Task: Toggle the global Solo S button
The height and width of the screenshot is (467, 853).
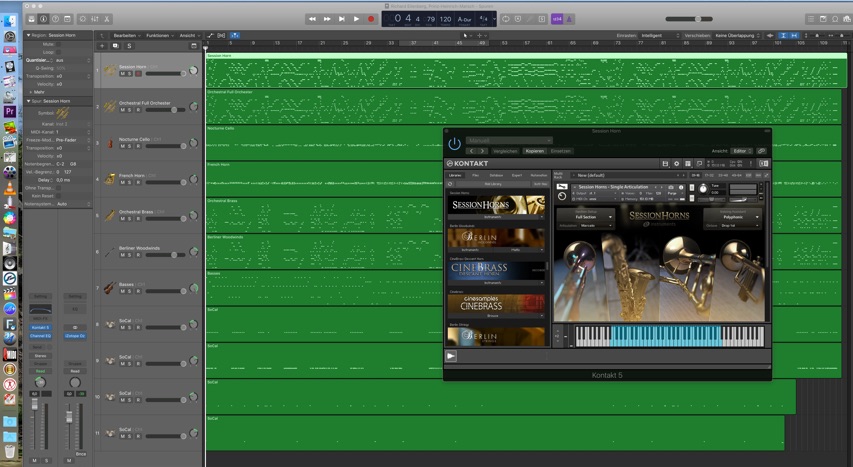Action: coord(129,46)
